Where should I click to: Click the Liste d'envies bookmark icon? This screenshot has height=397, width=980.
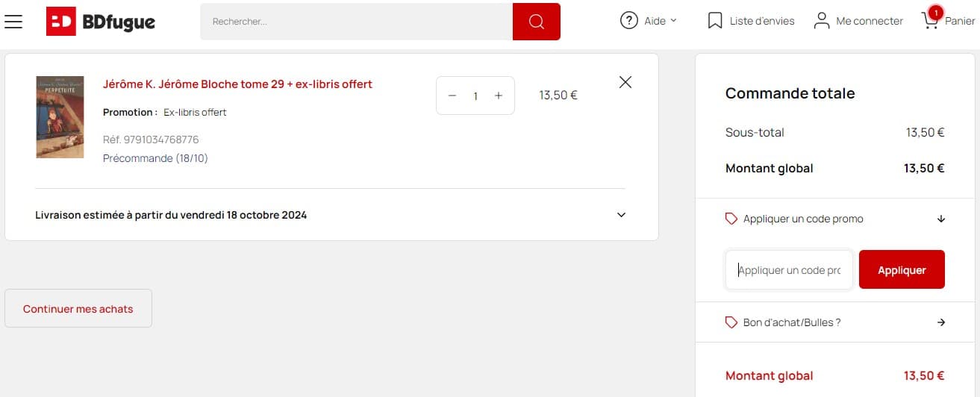715,21
